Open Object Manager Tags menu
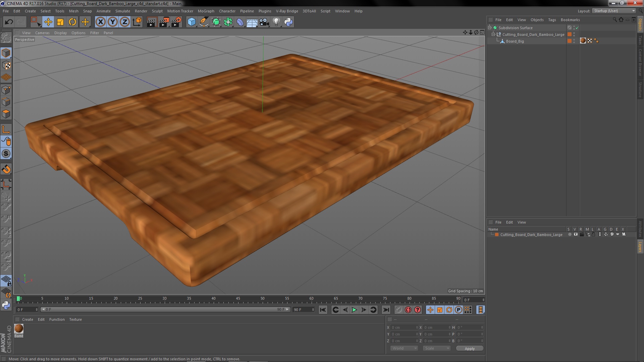The height and width of the screenshot is (362, 644). (552, 20)
